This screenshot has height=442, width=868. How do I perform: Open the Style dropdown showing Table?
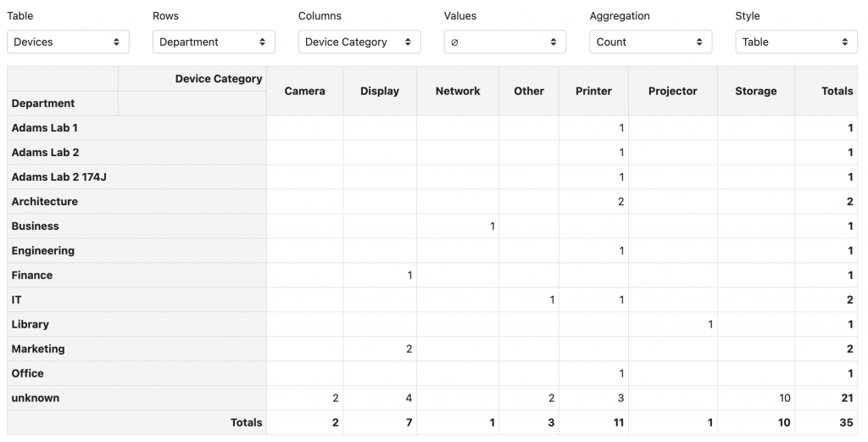tap(797, 42)
